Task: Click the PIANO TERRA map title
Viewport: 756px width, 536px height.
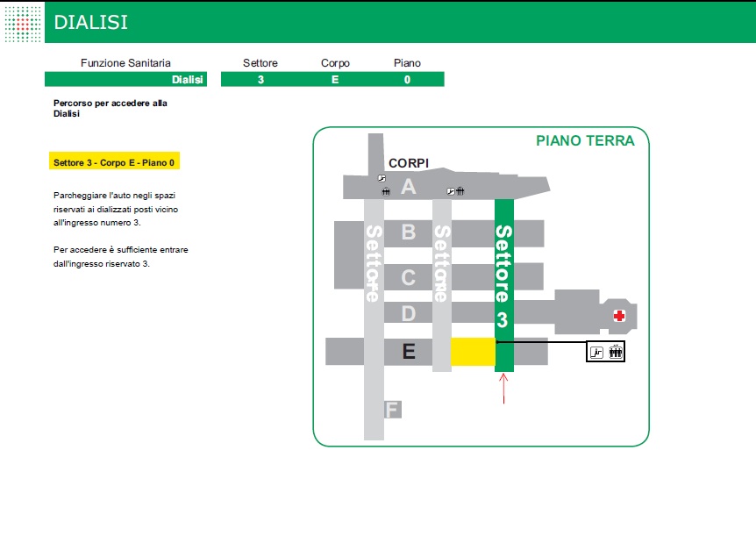Action: coord(584,140)
